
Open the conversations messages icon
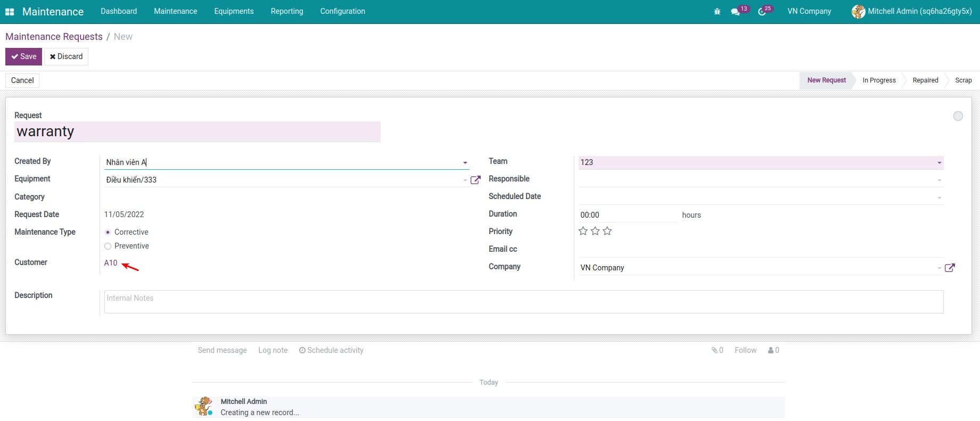click(x=735, y=12)
